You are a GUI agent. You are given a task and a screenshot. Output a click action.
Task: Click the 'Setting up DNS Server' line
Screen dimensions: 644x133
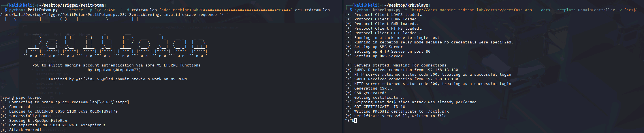pos(374,56)
